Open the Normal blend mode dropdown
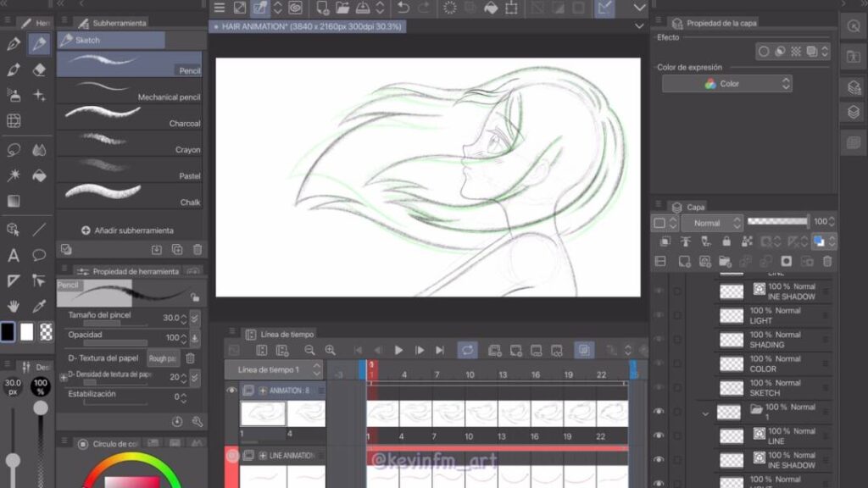The height and width of the screenshot is (488, 868). click(711, 223)
